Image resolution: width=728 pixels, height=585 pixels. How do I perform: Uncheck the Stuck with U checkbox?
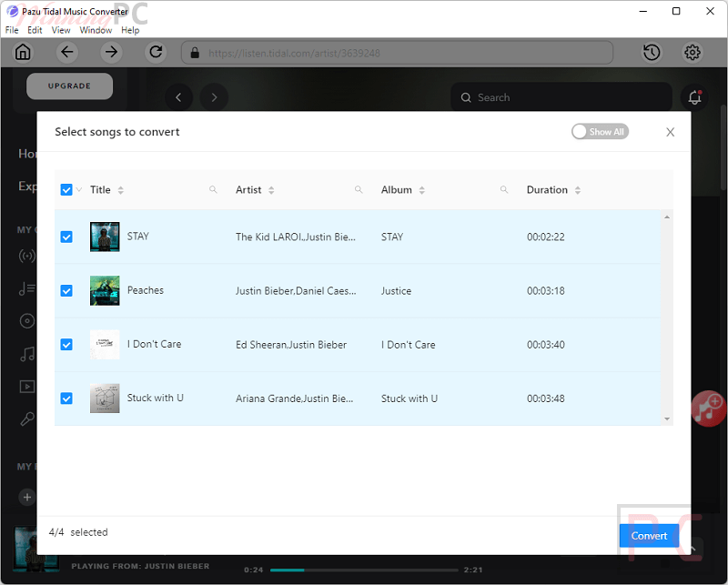[66, 398]
